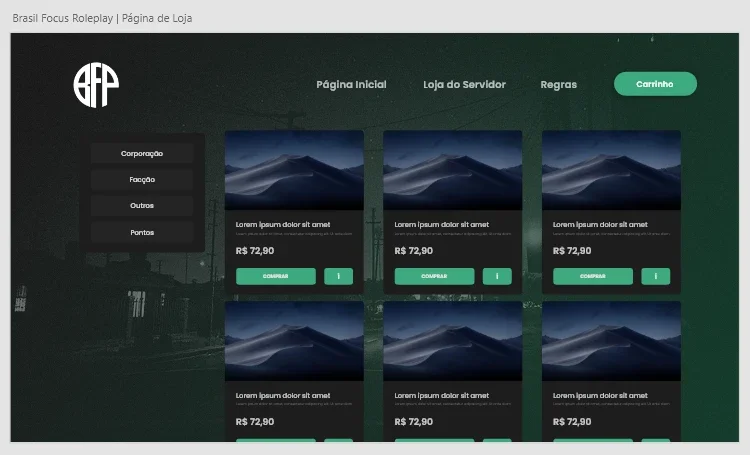Viewport: 750px width, 455px height.
Task: Click the BFP circular logo
Action: 96,85
